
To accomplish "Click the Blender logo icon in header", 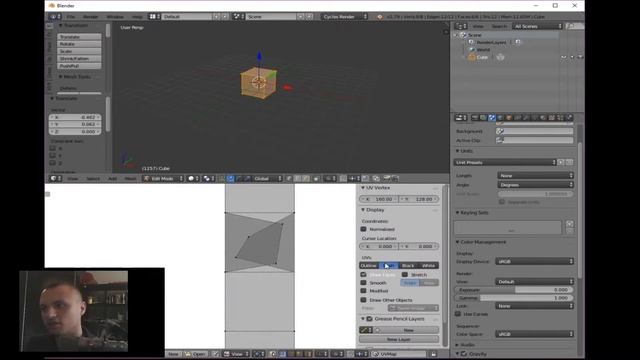I will (x=380, y=17).
